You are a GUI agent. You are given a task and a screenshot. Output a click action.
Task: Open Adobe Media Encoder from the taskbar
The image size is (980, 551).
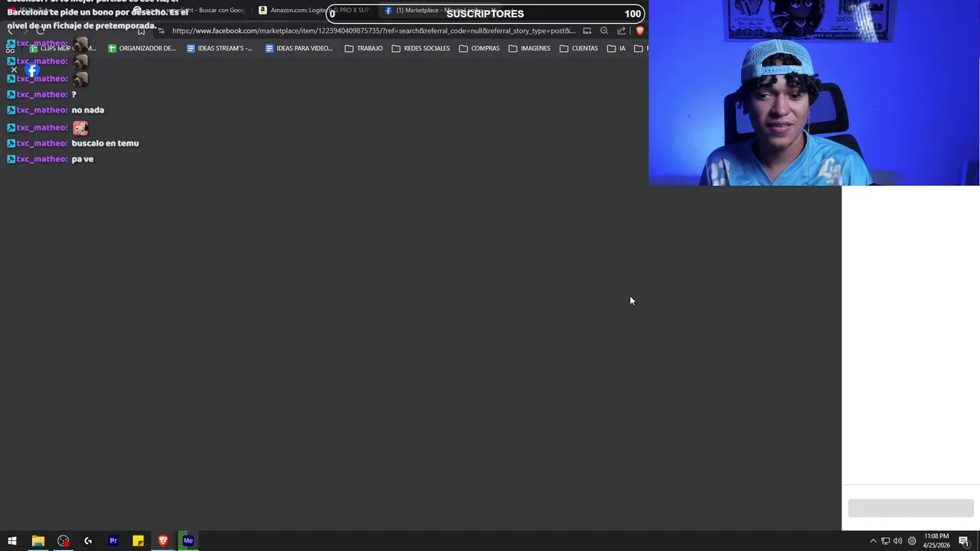188,541
